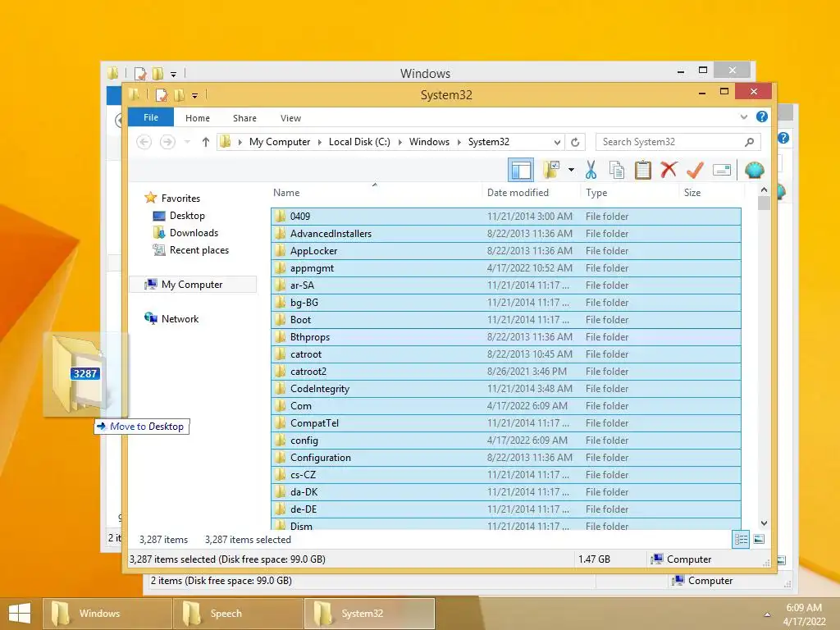The width and height of the screenshot is (840, 630).
Task: Select Downloads in the navigation pane
Action: coord(194,232)
